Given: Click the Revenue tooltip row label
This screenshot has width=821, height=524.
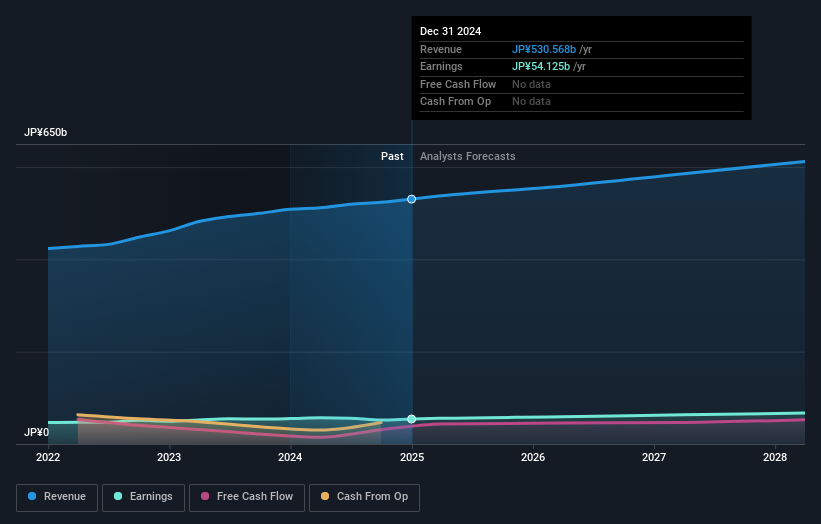Looking at the screenshot, I should (x=441, y=49).
